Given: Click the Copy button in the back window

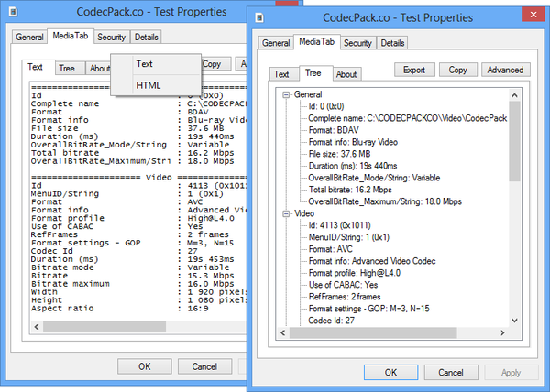Looking at the screenshot, I should [x=215, y=64].
